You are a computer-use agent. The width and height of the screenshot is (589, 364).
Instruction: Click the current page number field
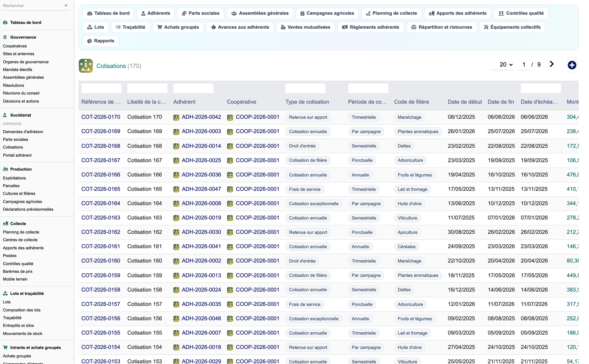[524, 65]
